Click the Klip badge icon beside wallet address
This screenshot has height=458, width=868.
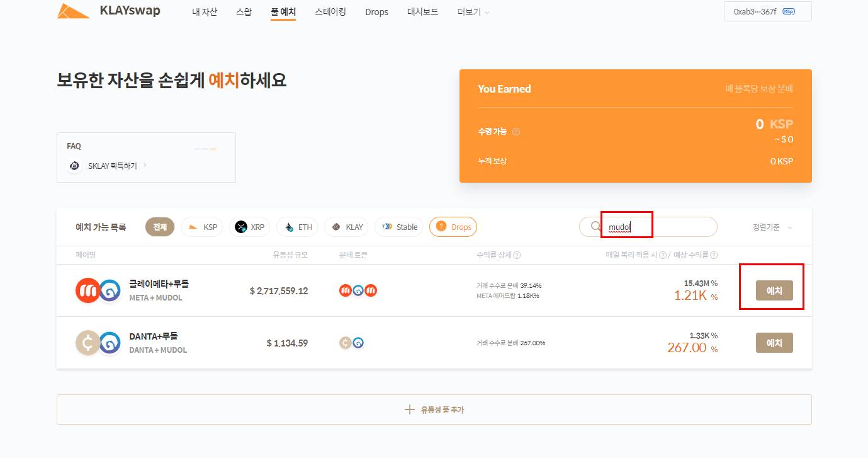click(x=788, y=11)
